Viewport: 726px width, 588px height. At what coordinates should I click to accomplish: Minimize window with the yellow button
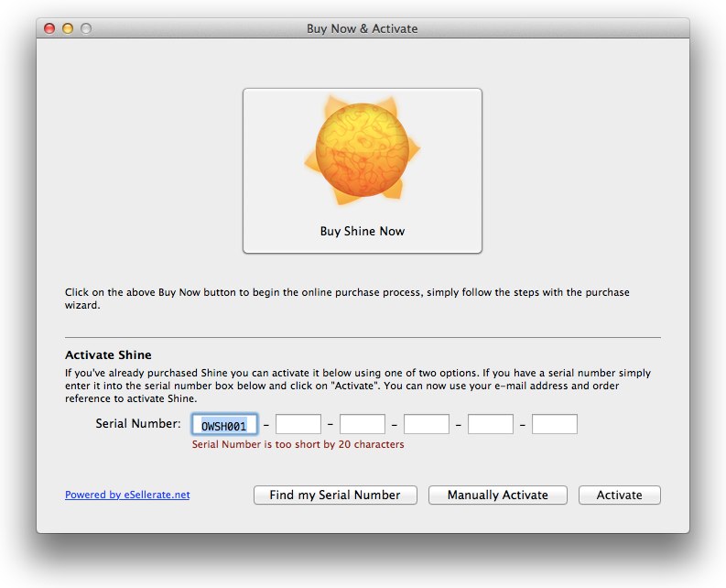[68, 28]
